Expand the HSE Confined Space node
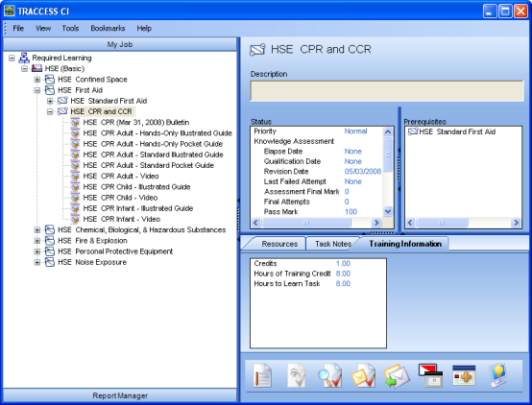Image resolution: width=532 pixels, height=405 pixels. [x=37, y=80]
